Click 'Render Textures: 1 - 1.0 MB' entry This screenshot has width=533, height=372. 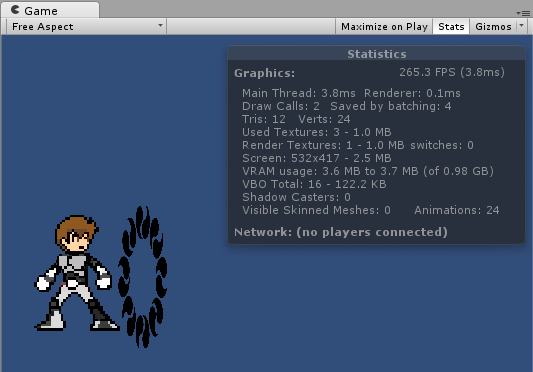click(x=323, y=145)
